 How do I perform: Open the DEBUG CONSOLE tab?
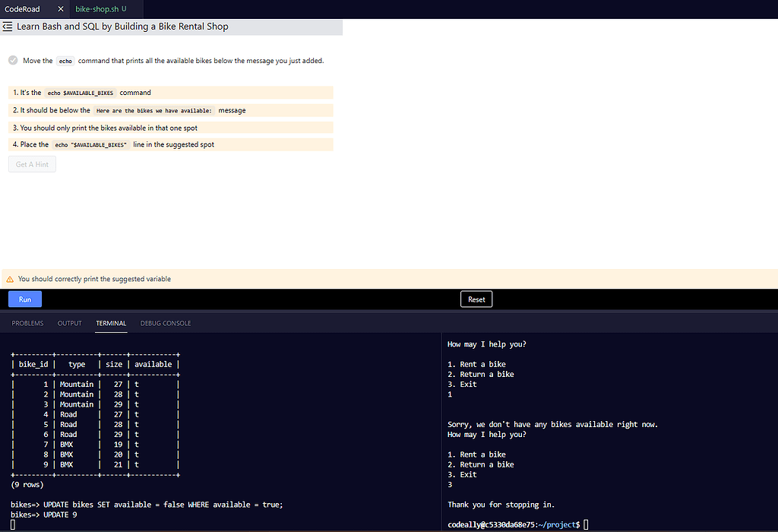(x=165, y=323)
